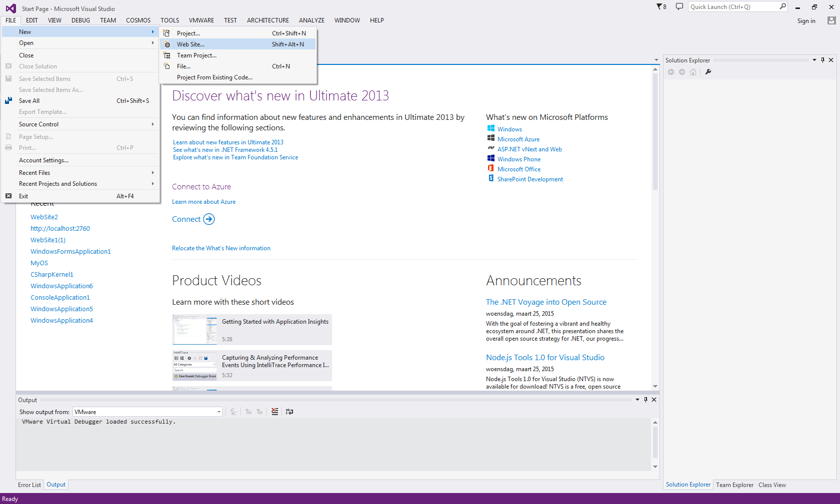Click the search magnifier icon in Quick Launch
Image resolution: width=840 pixels, height=504 pixels.
[782, 6]
